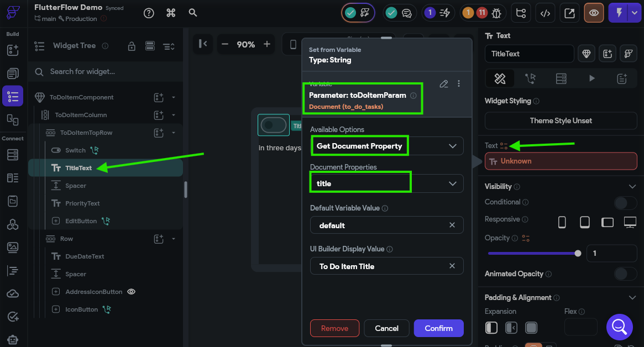Click the Unknown text value field

(x=561, y=161)
